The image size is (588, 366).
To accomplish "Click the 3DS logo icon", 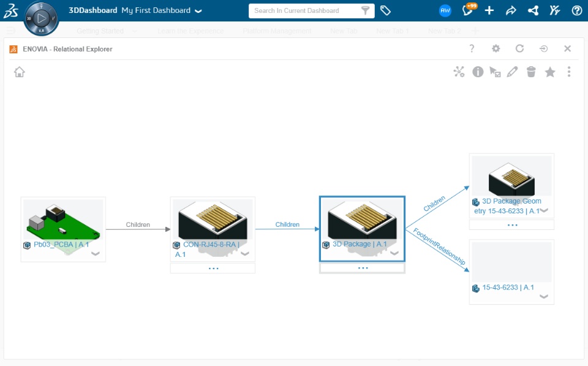I will coord(11,10).
